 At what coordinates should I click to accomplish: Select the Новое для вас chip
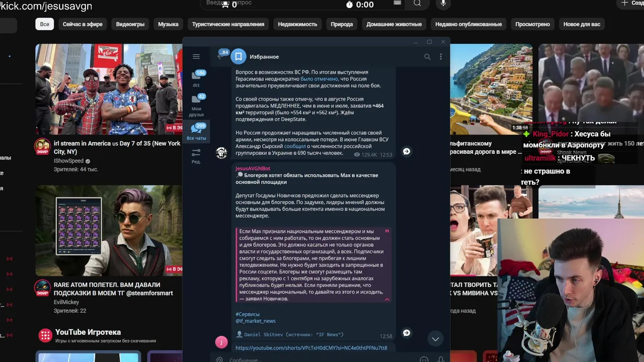click(x=582, y=24)
